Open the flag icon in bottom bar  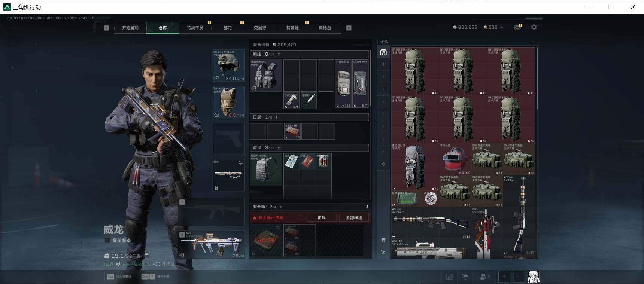[465, 277]
